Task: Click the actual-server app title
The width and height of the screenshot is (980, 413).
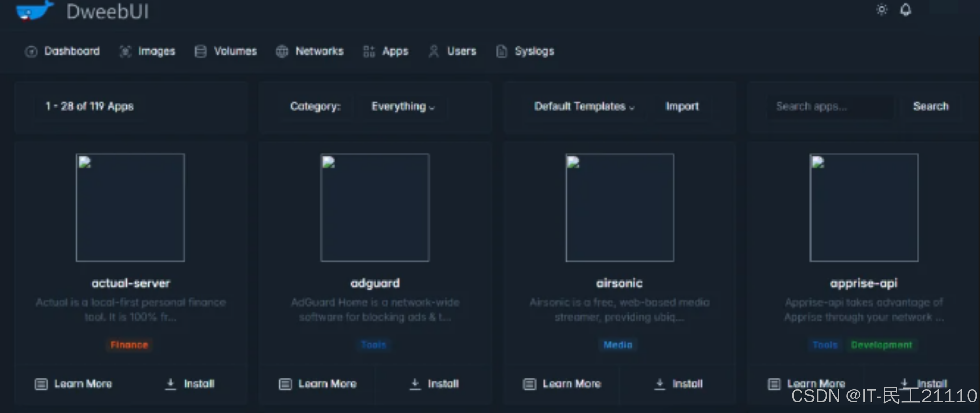Action: (130, 283)
